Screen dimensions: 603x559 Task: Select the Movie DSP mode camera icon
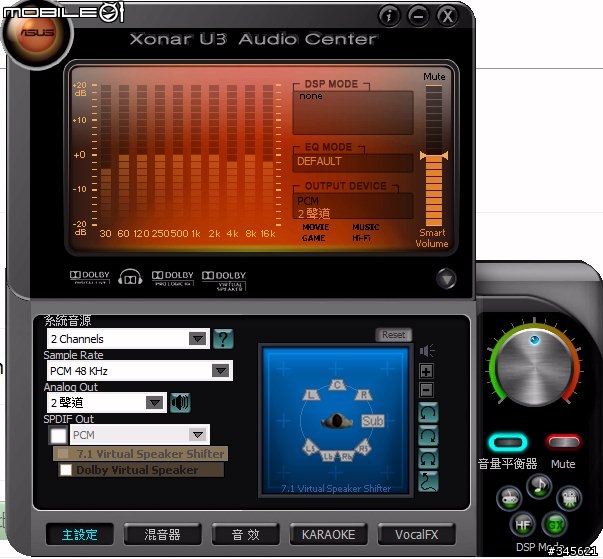[x=569, y=498]
